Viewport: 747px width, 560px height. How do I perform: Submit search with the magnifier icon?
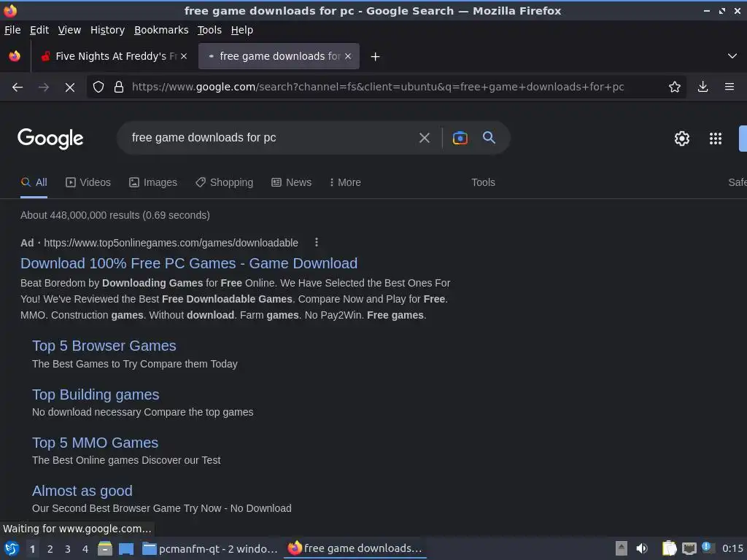(x=489, y=138)
